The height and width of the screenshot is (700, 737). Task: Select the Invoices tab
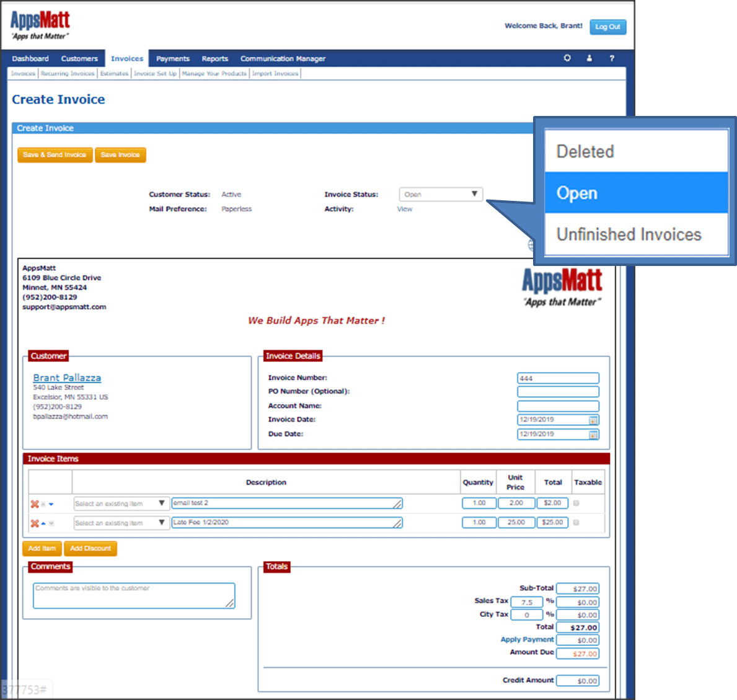click(x=127, y=59)
